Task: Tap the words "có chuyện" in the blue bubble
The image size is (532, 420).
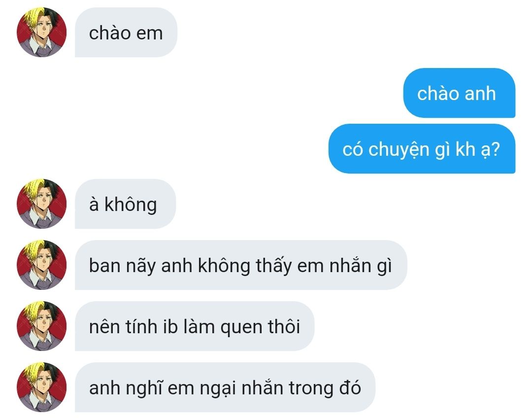Action: click(x=386, y=150)
